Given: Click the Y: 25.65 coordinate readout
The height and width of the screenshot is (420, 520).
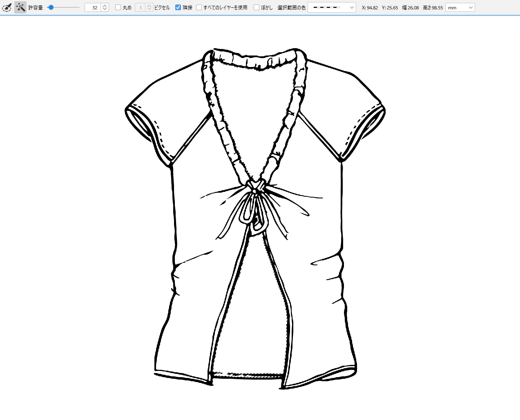Looking at the screenshot, I should (390, 7).
